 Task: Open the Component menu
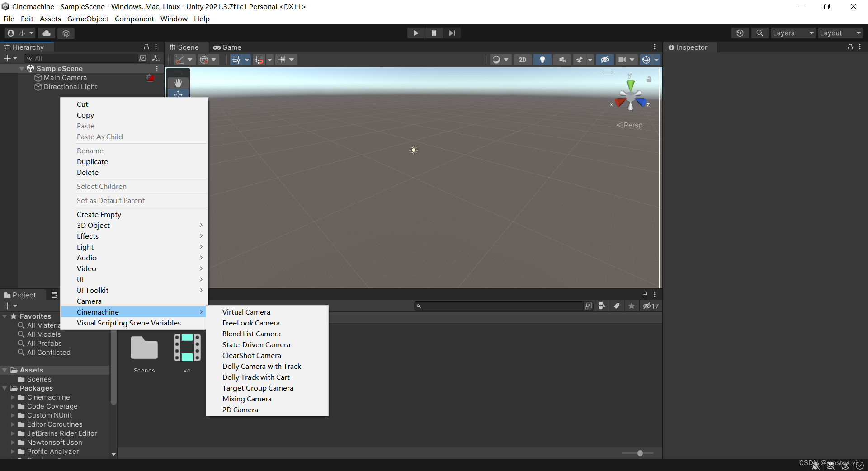(134, 19)
